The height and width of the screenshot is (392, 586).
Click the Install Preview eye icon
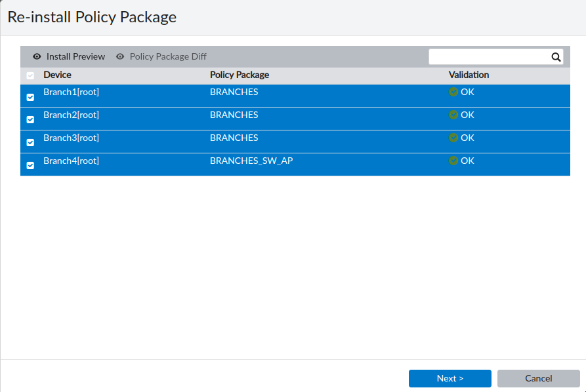click(x=37, y=57)
